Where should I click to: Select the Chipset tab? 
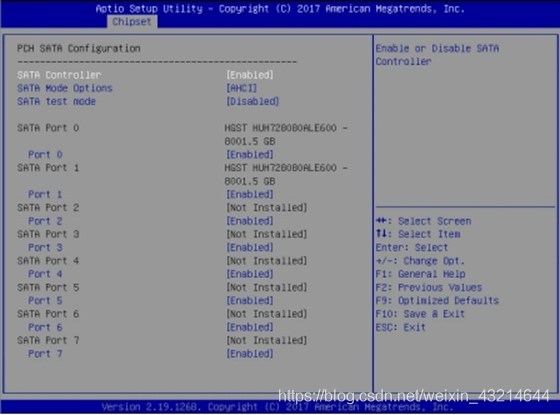pyautogui.click(x=132, y=22)
